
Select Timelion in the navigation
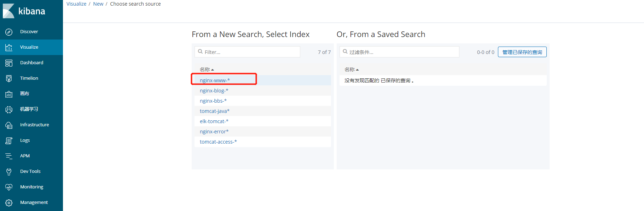(x=29, y=78)
